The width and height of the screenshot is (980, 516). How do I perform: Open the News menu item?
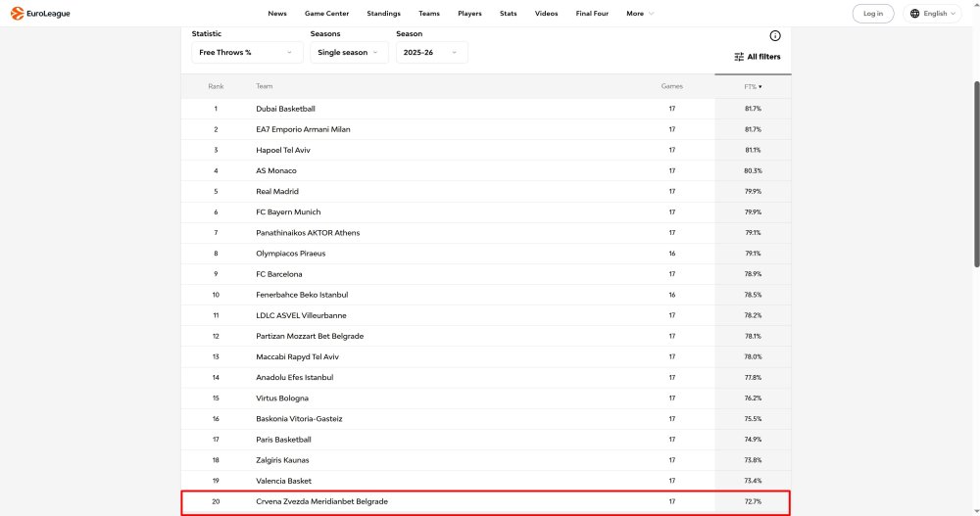[x=277, y=13]
